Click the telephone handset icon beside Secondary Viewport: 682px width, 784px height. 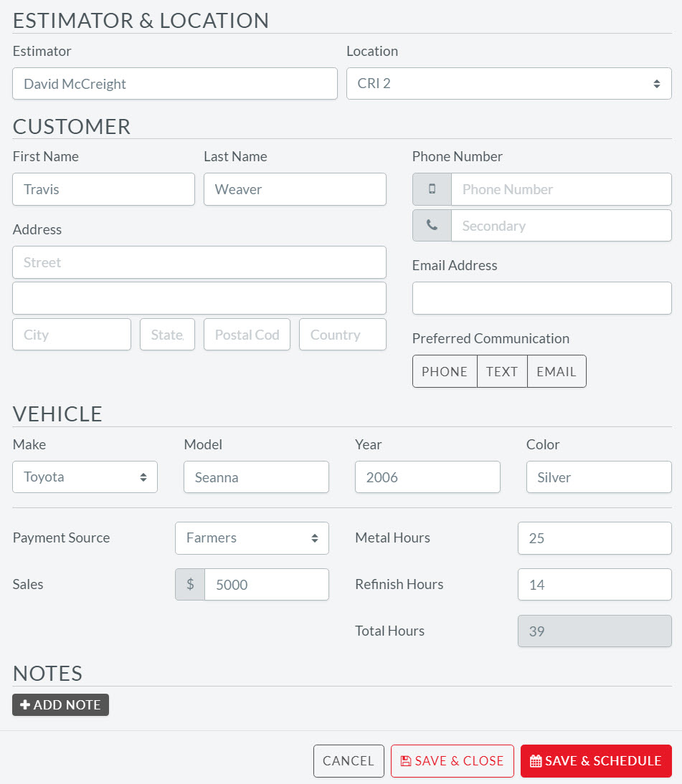[432, 226]
